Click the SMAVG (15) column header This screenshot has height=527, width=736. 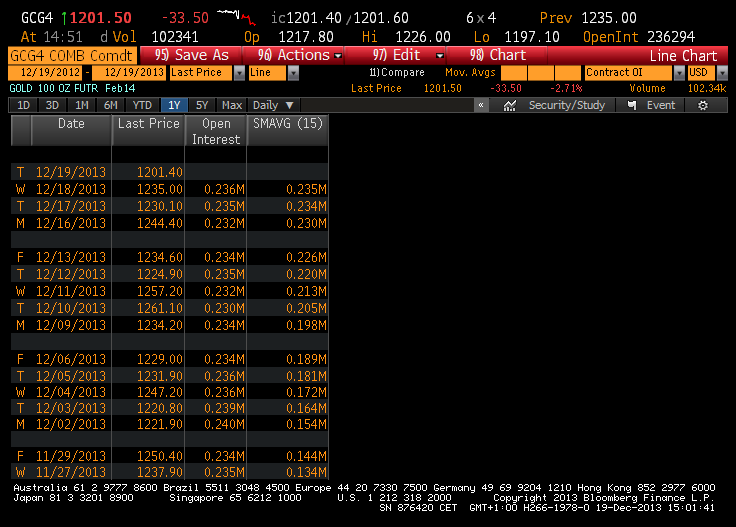[288, 130]
